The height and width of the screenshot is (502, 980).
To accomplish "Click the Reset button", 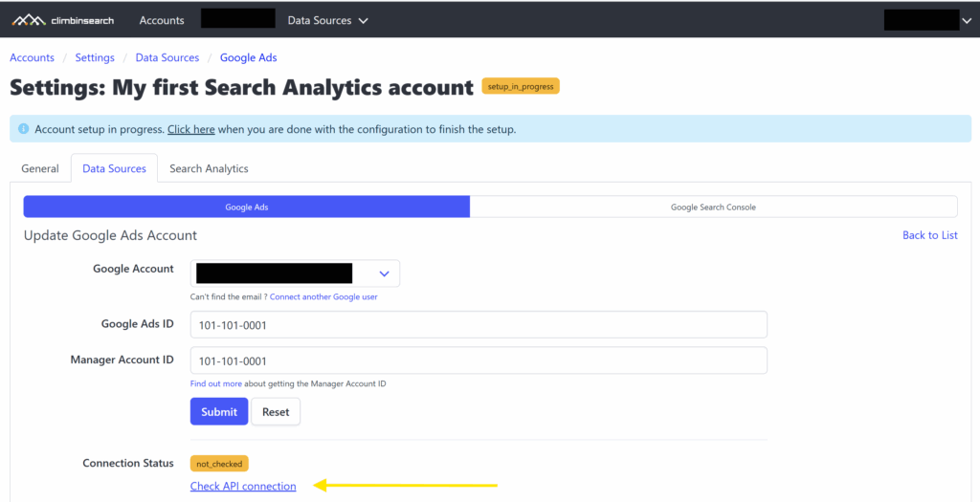I will [276, 412].
